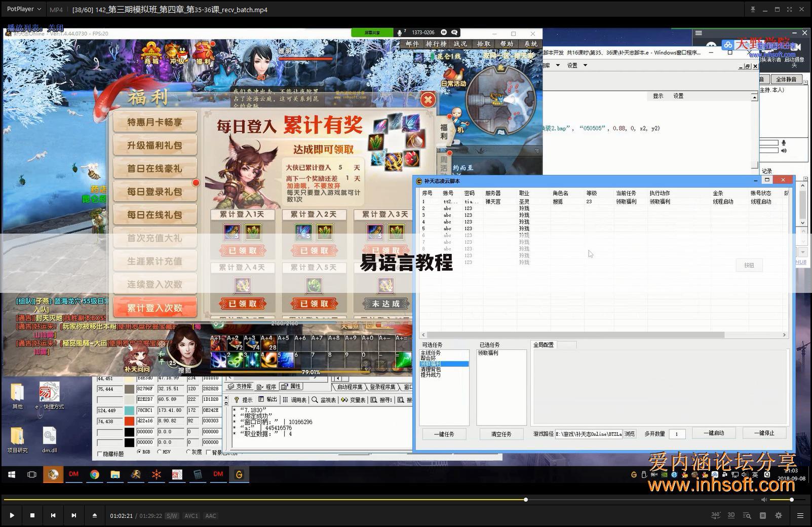Select 主线任务 in the available tasks list
This screenshot has height=527, width=812.
tap(431, 353)
